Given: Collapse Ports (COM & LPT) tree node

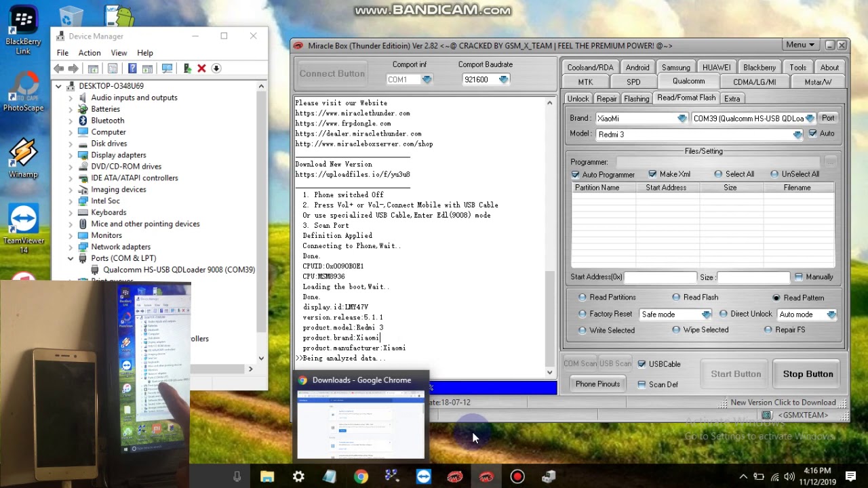Looking at the screenshot, I should click(x=71, y=258).
